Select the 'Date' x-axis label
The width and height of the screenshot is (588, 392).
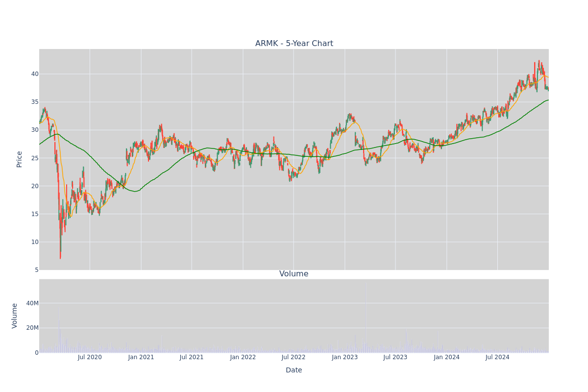pyautogui.click(x=294, y=370)
